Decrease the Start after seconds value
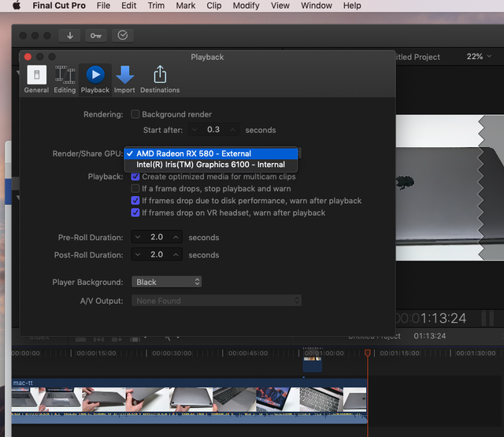 click(x=195, y=130)
